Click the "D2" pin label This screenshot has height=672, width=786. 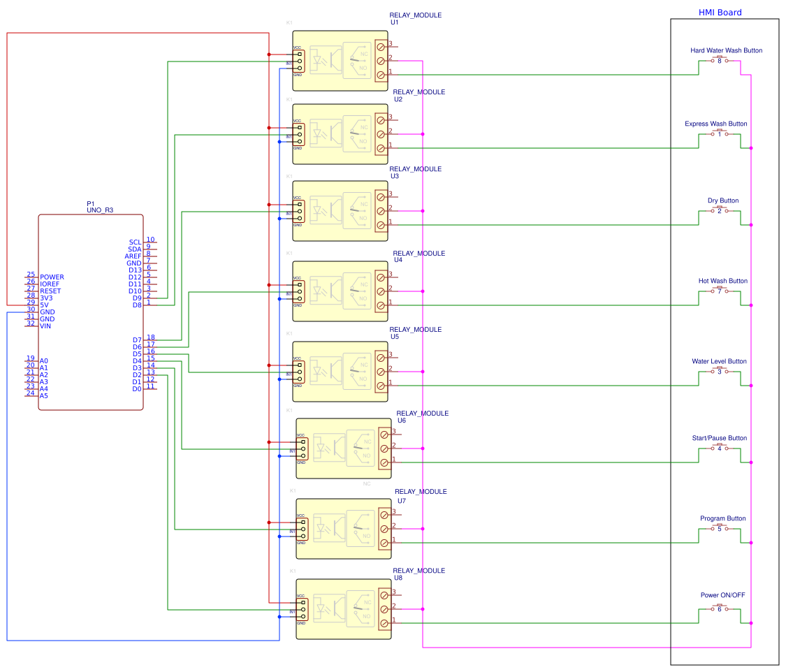click(137, 375)
